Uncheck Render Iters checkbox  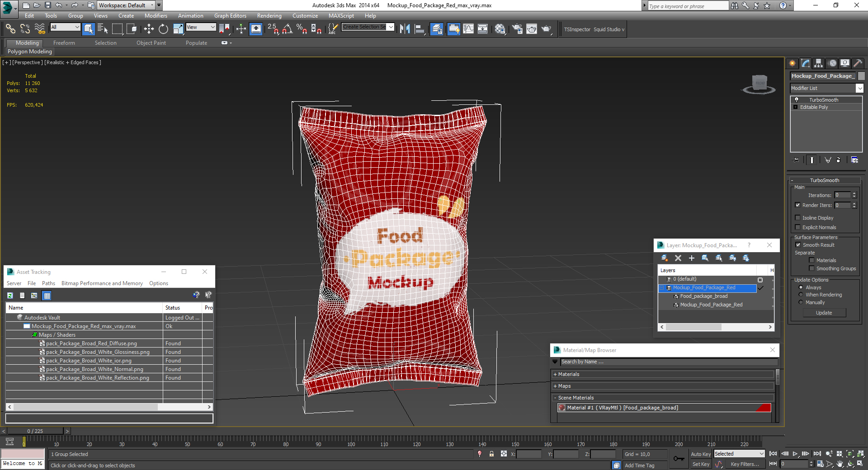[798, 205]
